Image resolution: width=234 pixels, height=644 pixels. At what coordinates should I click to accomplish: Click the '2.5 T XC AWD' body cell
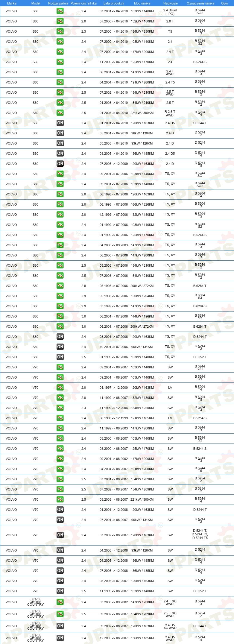170,614
